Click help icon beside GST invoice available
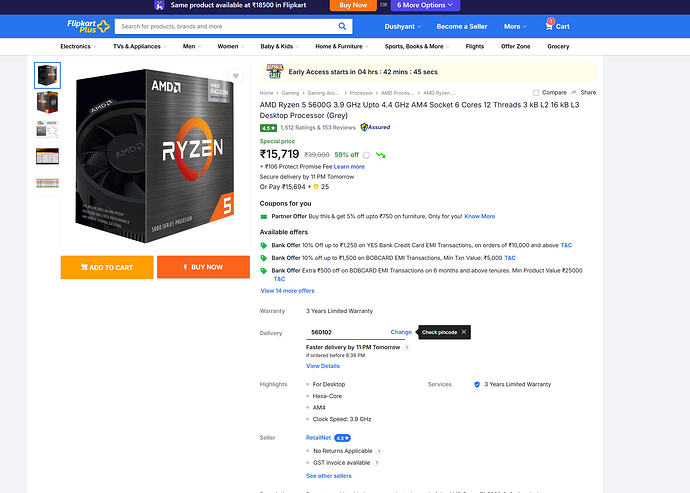 tap(375, 463)
